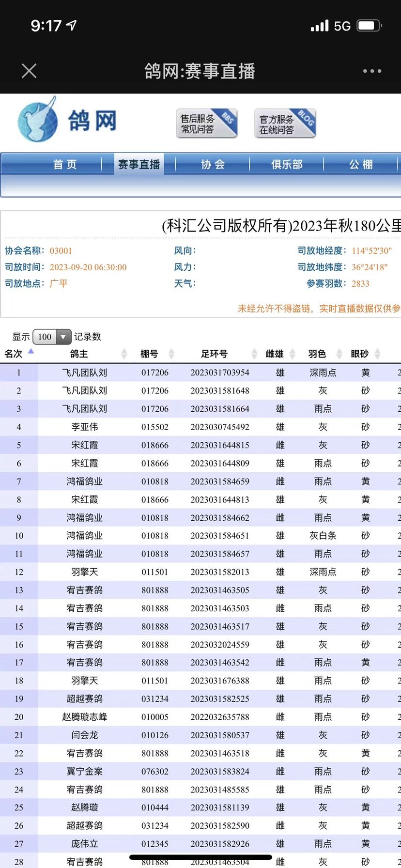The image size is (401, 868).
Task: Select ring number 2023030745492
Action: (220, 427)
